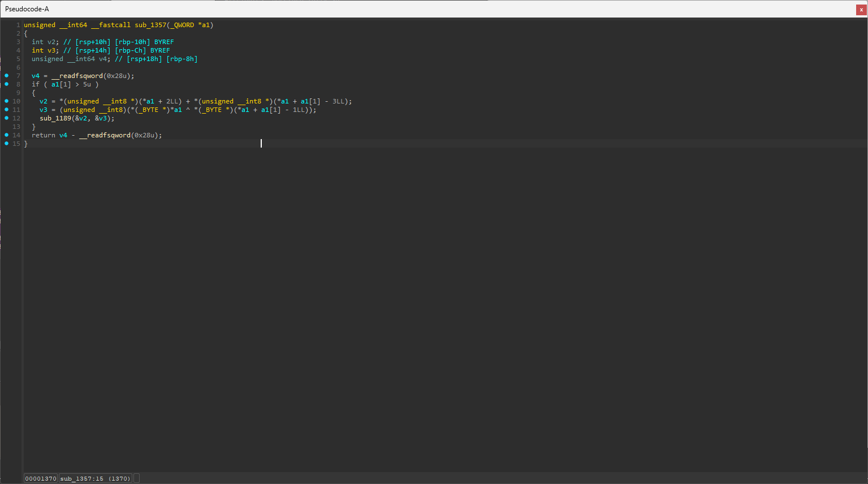This screenshot has width=868, height=484.
Task: Click the [rbp-10h] BYREF comment
Action: pyautogui.click(x=144, y=42)
